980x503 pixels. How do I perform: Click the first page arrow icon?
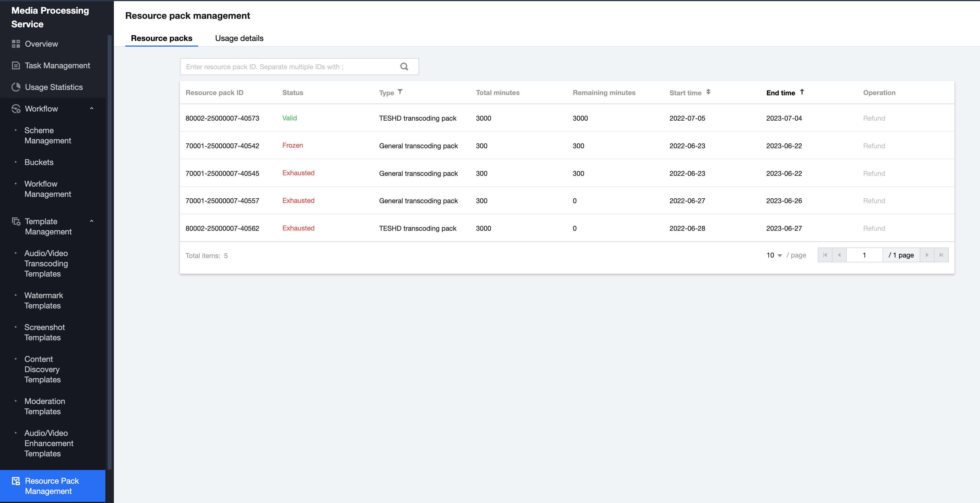click(825, 255)
